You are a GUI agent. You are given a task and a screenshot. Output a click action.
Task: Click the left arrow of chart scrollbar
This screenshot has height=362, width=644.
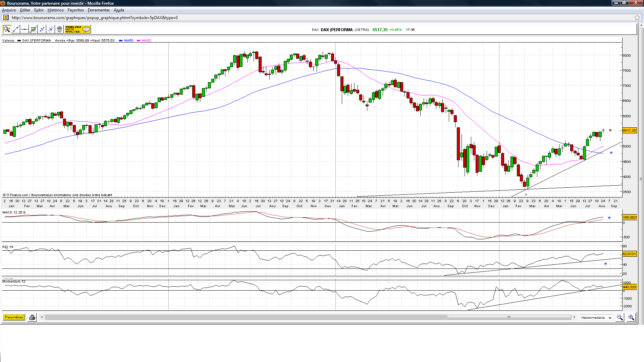click(42, 317)
